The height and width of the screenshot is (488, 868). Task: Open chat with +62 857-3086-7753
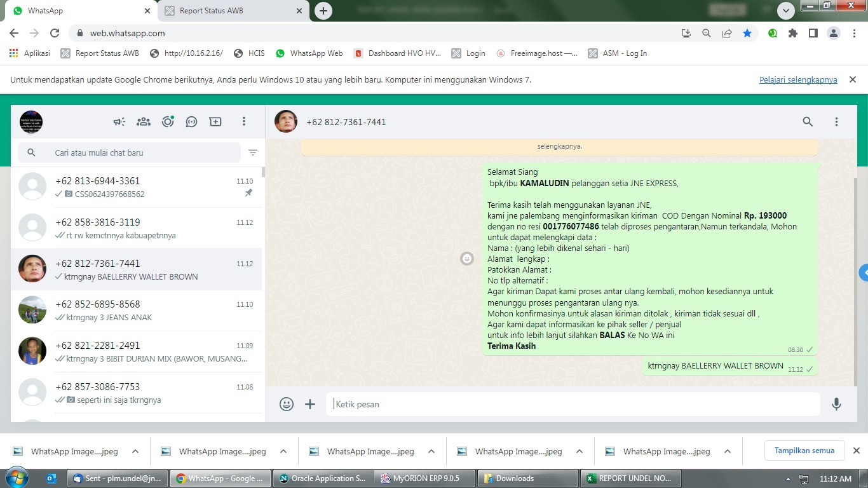tap(136, 393)
